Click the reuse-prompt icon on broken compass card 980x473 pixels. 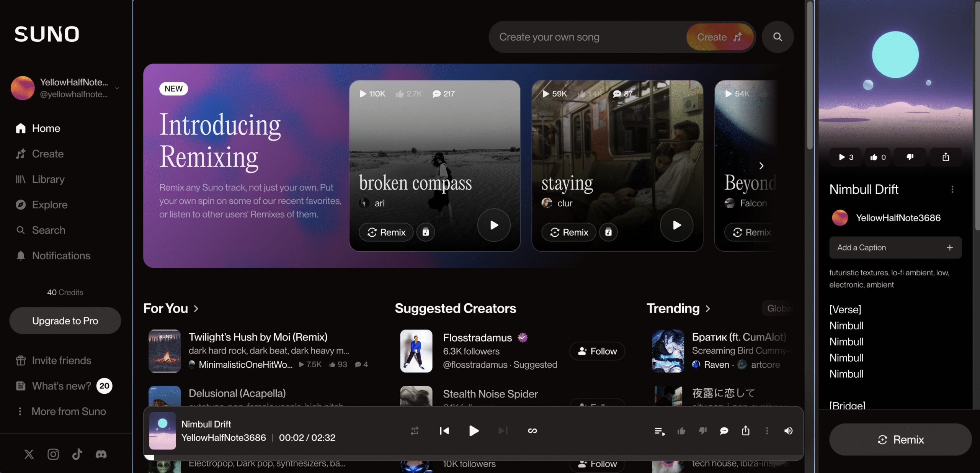pos(426,232)
